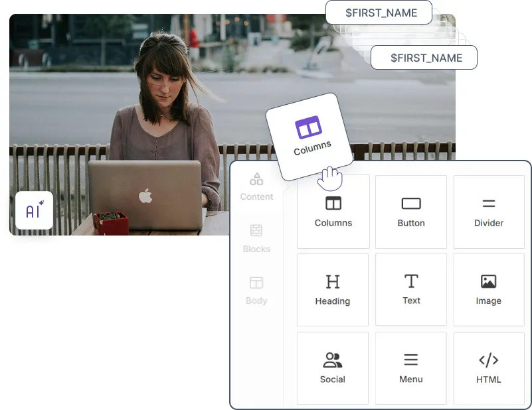Select the Menu block hamburger icon
This screenshot has width=532, height=410.
(x=411, y=360)
